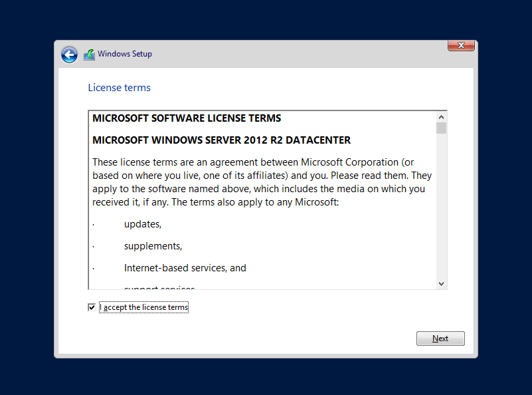Click the back navigation arrow
Image resolution: width=532 pixels, height=395 pixels.
(69, 55)
